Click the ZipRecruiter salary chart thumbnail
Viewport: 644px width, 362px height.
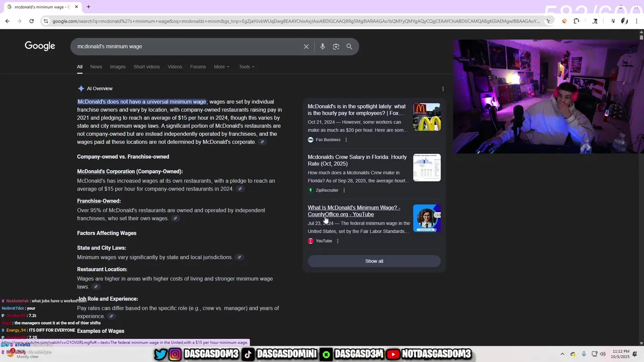(427, 167)
